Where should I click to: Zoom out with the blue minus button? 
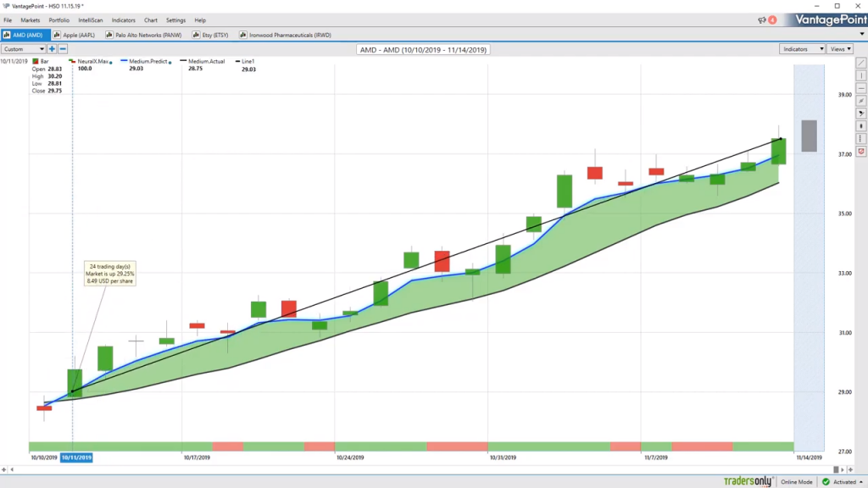(63, 49)
